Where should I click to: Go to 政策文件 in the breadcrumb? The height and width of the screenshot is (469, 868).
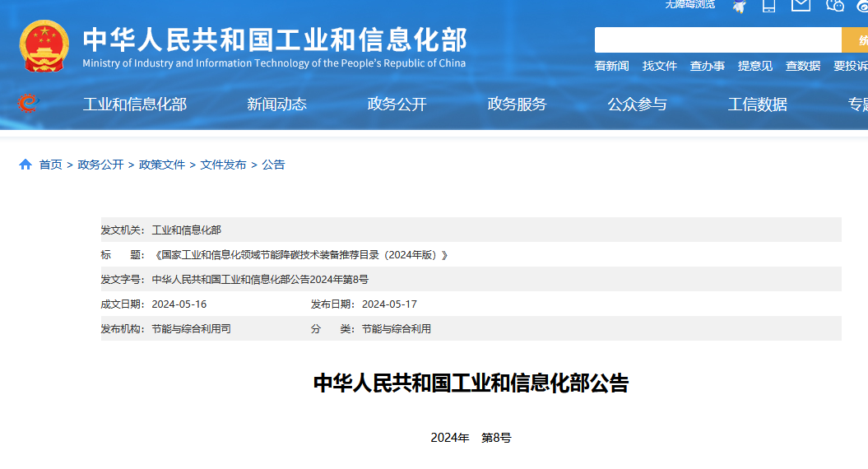pyautogui.click(x=161, y=165)
